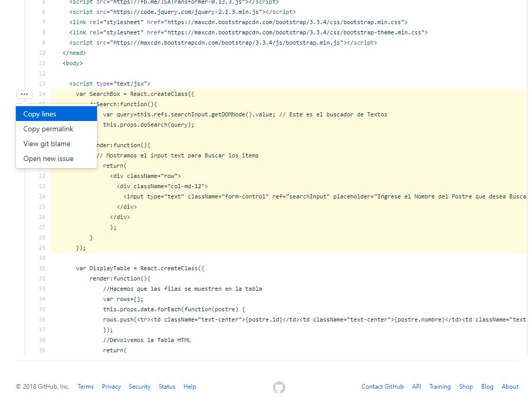Click the '<script type="text/jsx">' line

(110, 84)
